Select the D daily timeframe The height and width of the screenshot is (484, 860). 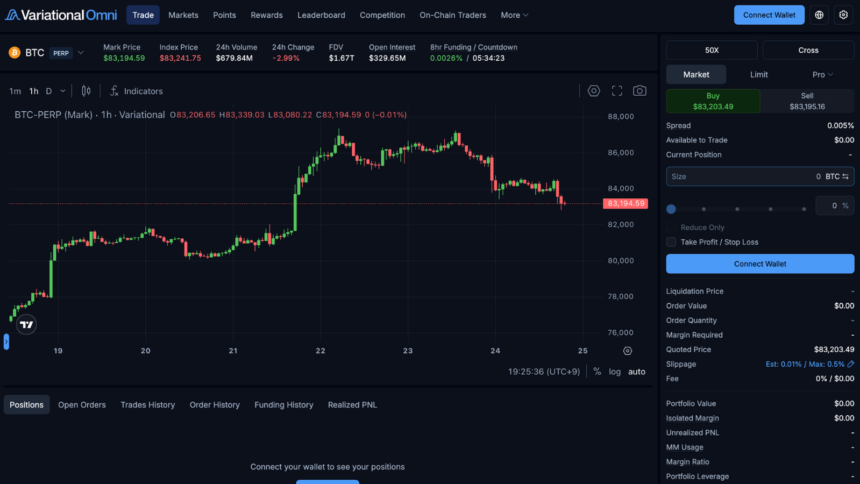click(49, 91)
